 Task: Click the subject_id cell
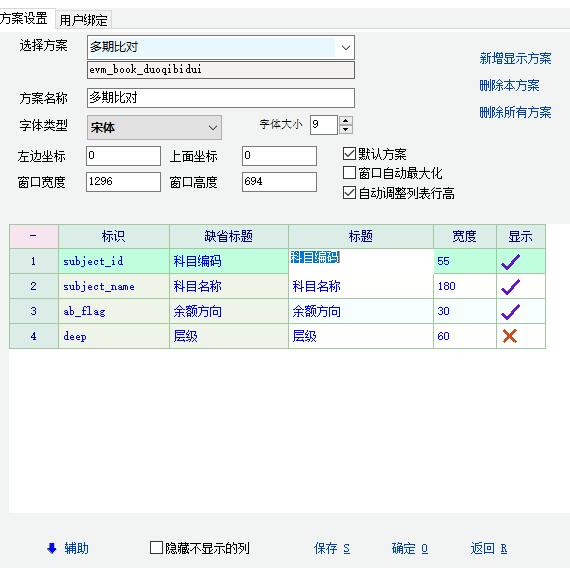click(x=114, y=261)
